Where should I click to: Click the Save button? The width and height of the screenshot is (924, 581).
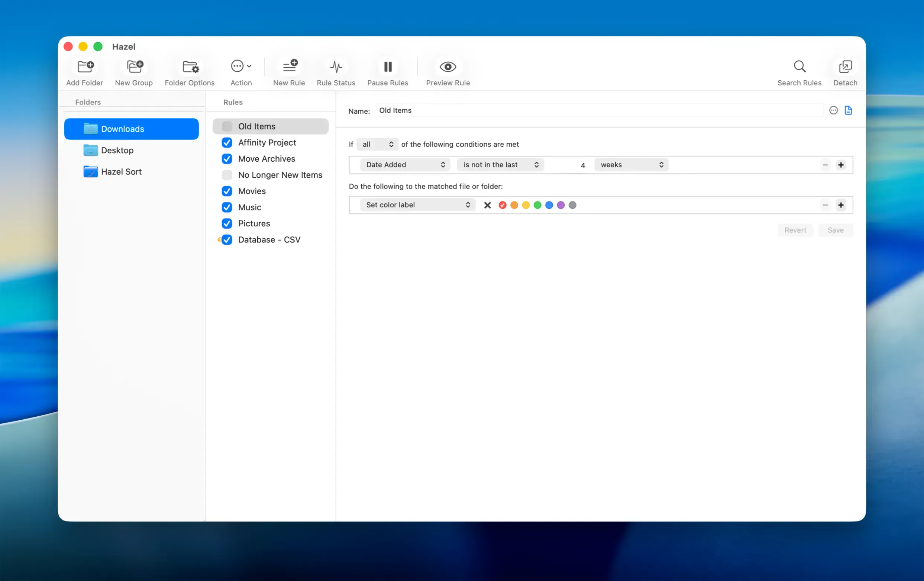(x=836, y=230)
